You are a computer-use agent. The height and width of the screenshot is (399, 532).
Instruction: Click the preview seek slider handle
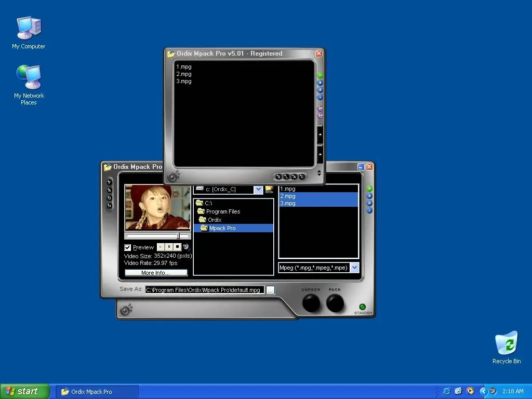[178, 236]
